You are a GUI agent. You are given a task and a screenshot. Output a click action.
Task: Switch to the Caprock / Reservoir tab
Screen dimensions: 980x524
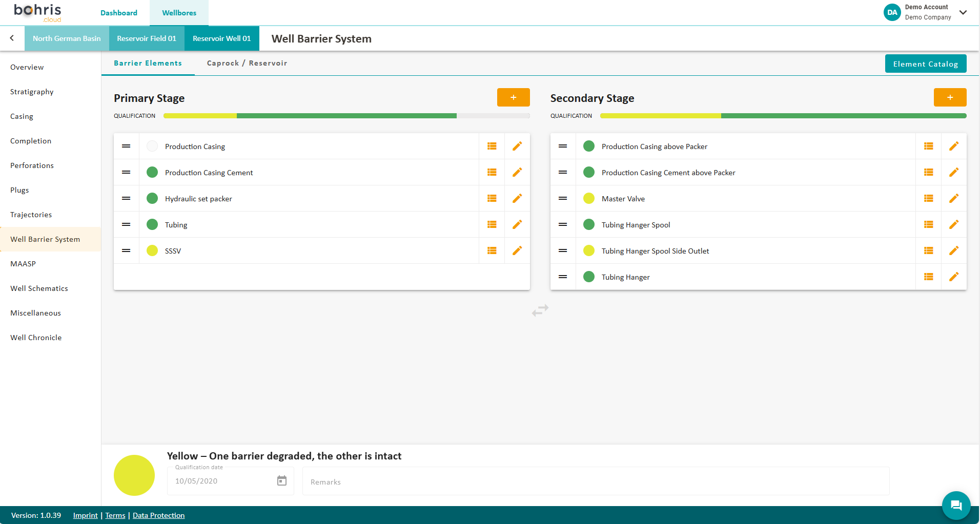pyautogui.click(x=247, y=64)
